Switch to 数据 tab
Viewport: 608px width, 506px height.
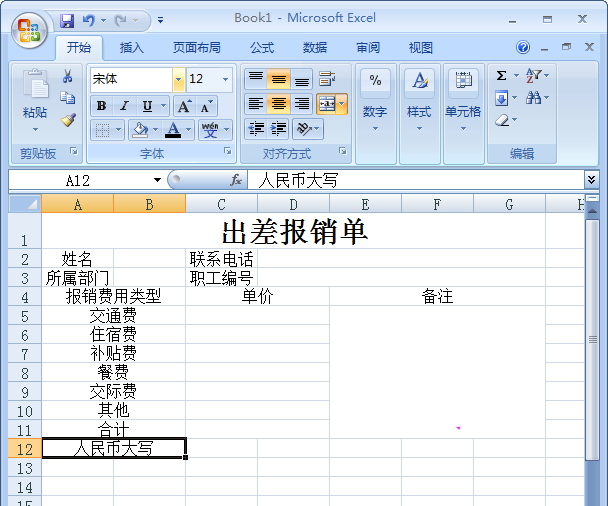tap(314, 48)
